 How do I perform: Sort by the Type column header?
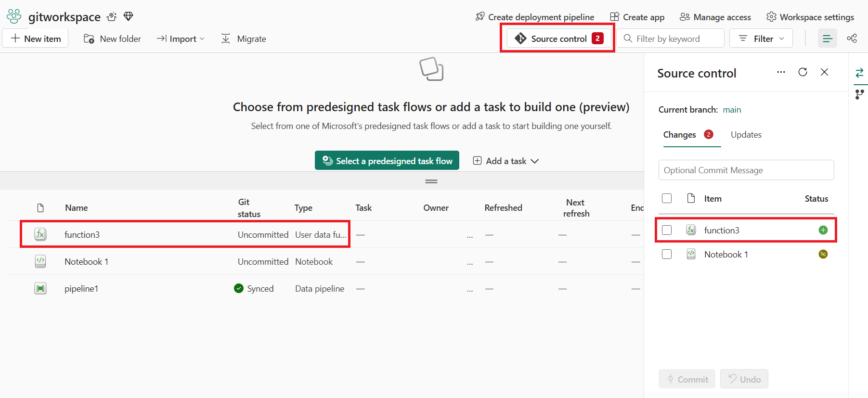click(x=303, y=208)
